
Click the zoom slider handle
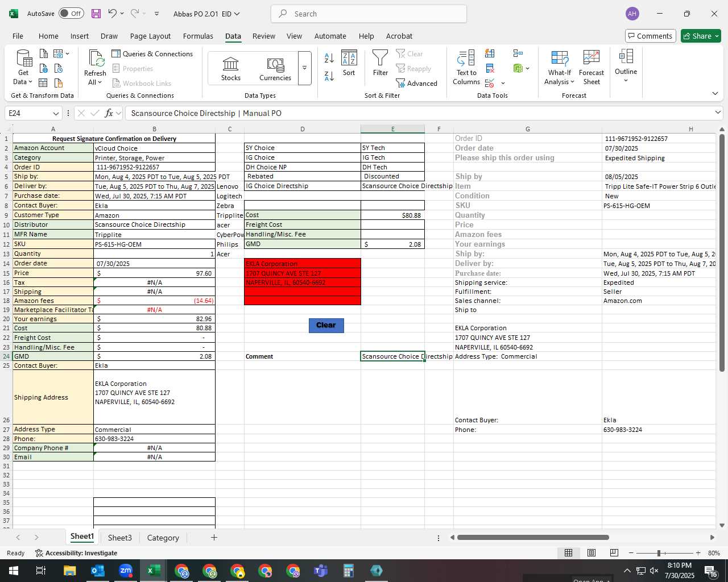(x=659, y=553)
